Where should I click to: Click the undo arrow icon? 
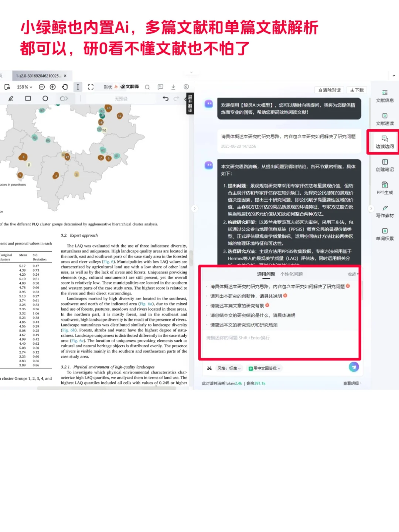coord(166,99)
